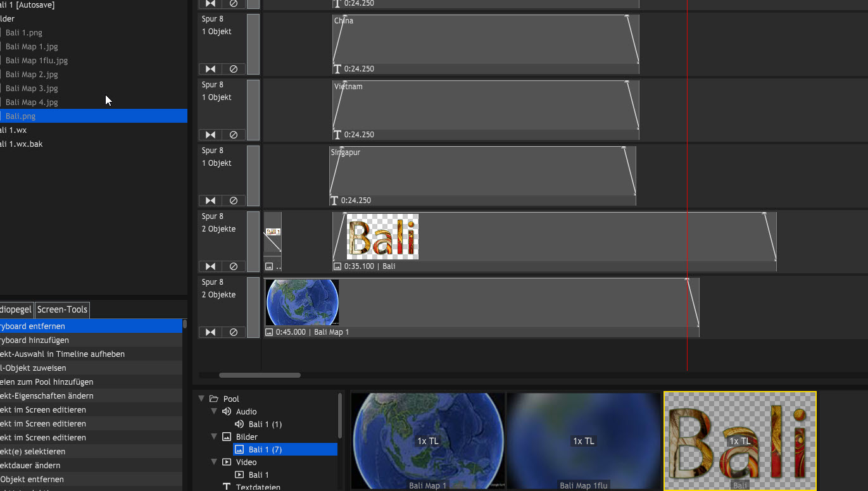Select the China text object in the timeline

486,40
